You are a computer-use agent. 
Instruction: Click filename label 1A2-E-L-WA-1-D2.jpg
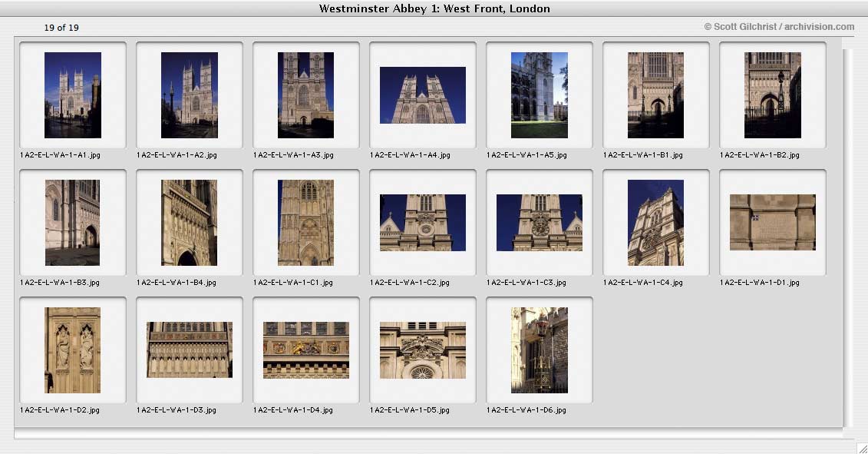[x=60, y=410]
